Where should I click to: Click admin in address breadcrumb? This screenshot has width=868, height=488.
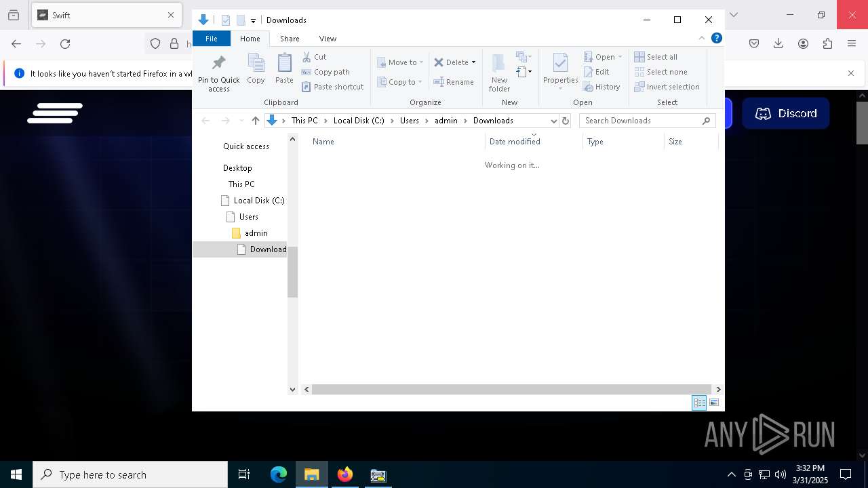coord(446,121)
